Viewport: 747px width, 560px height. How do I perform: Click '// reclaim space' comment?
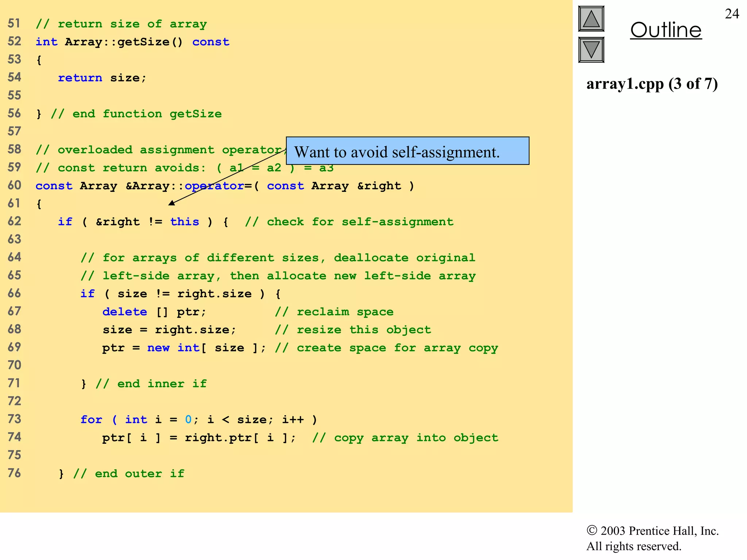point(334,312)
